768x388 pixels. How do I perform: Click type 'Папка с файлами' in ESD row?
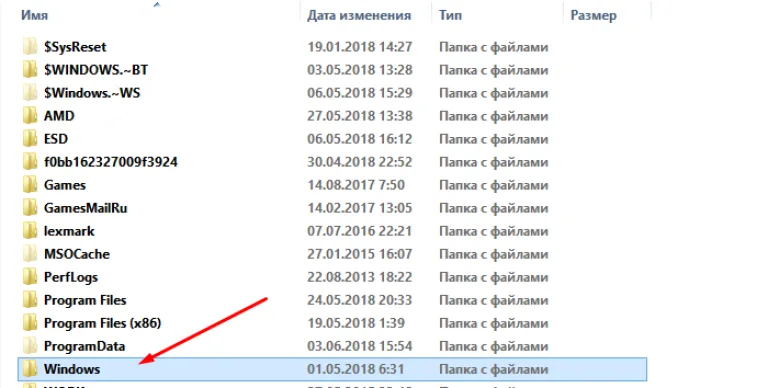[x=494, y=140]
